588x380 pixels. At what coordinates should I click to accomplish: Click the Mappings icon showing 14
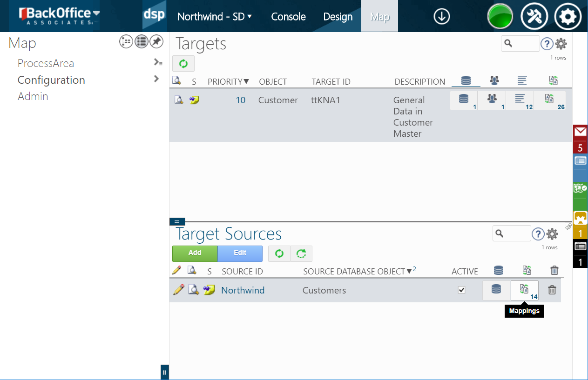click(524, 290)
